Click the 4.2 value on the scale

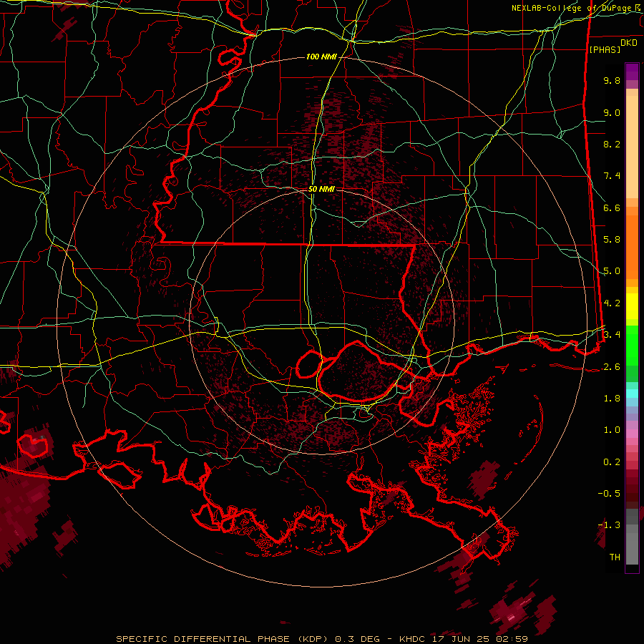click(612, 303)
